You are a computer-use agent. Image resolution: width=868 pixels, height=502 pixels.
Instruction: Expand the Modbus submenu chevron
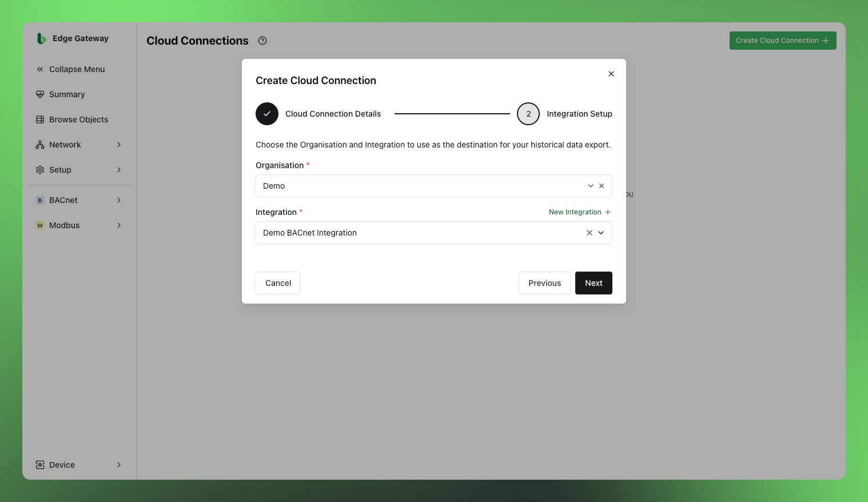click(x=119, y=225)
